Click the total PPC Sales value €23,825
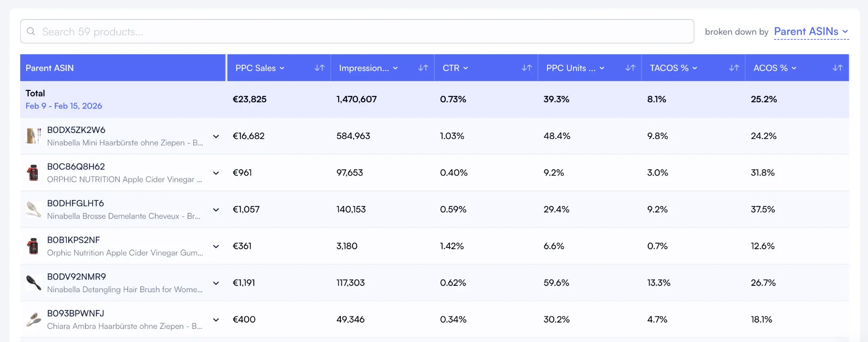Screen dimensions: 868x342 250,99
